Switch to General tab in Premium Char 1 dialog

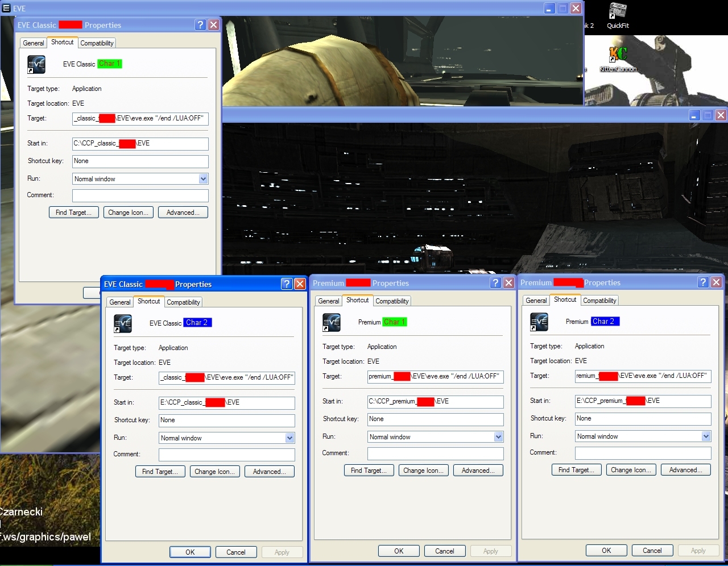tap(328, 301)
